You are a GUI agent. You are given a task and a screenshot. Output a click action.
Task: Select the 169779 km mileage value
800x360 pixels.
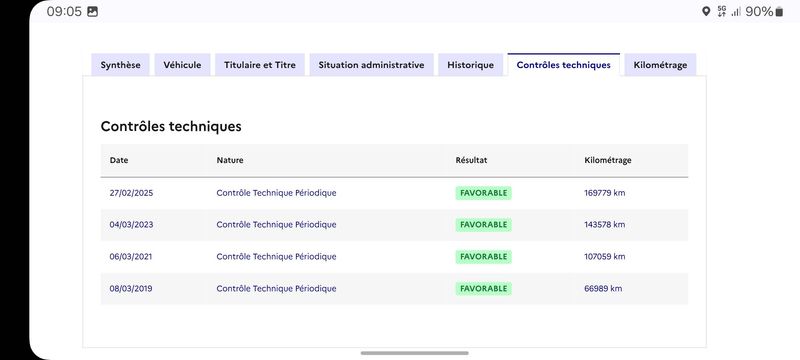(x=605, y=193)
